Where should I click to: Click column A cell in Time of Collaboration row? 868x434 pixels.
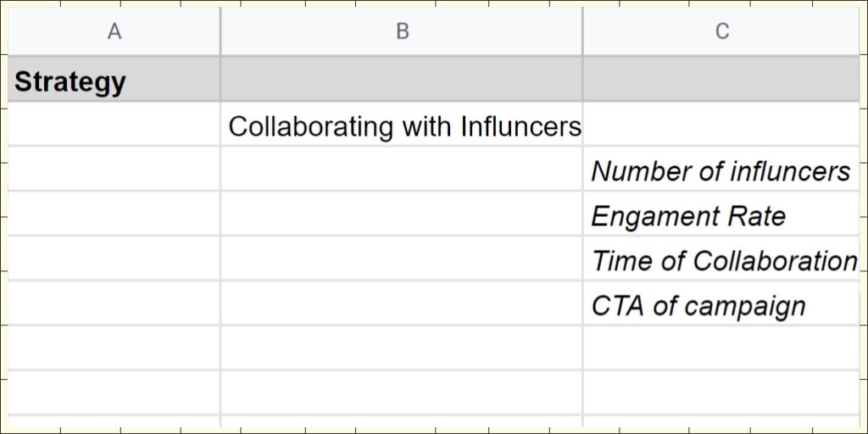(x=114, y=259)
